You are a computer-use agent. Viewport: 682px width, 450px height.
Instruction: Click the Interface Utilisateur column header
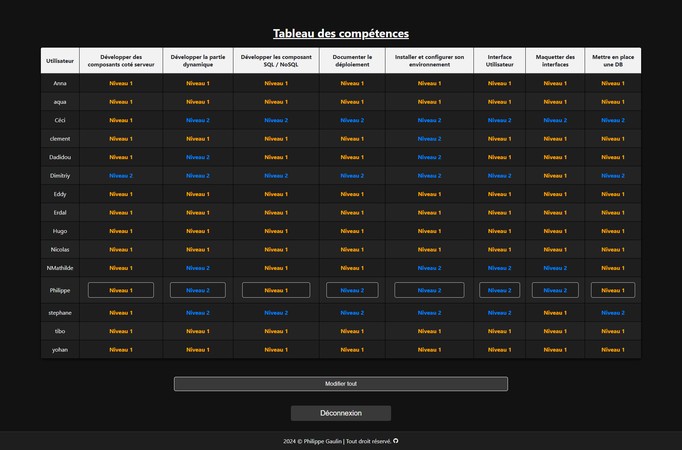coord(499,61)
